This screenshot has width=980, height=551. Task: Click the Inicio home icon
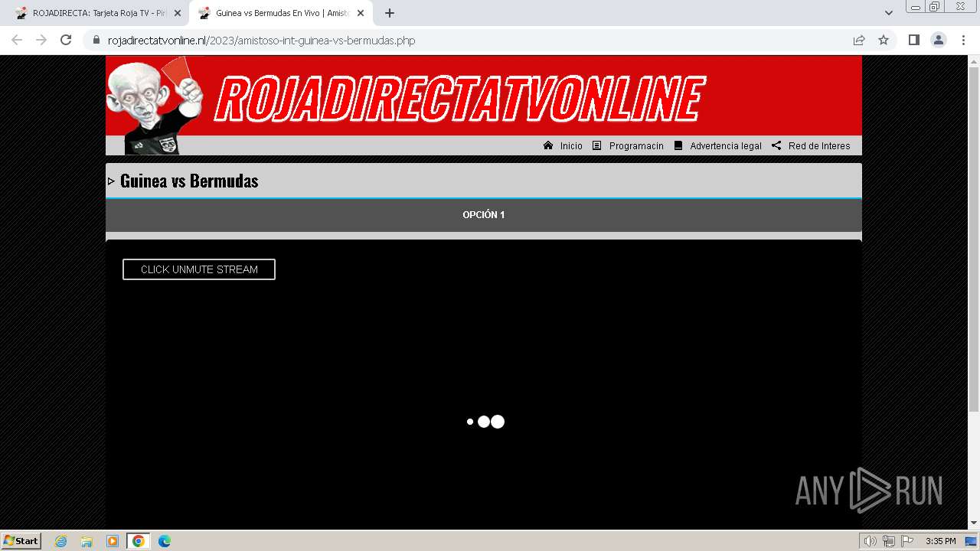coord(548,145)
